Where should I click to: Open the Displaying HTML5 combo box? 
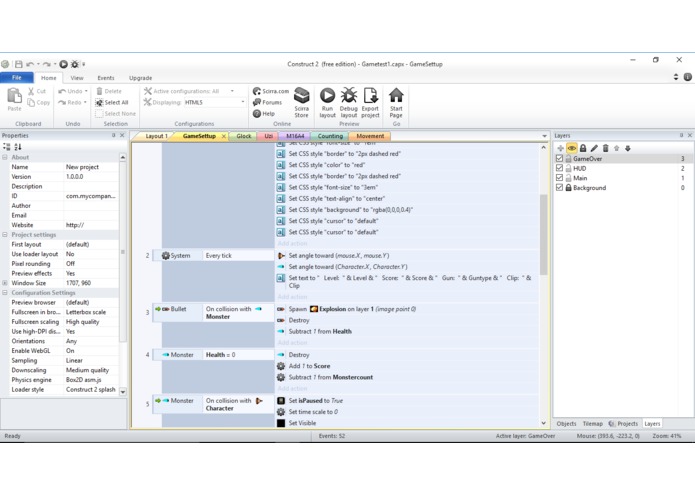pos(215,102)
